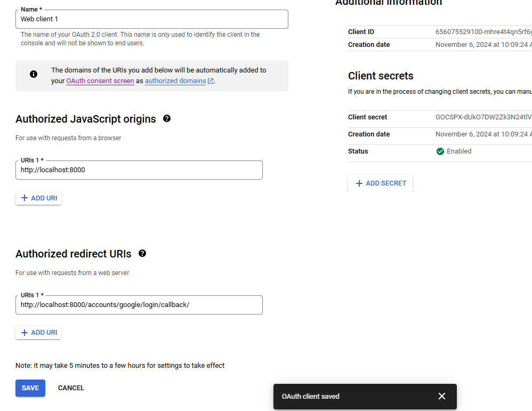Add a URI under Authorized JavaScript origins
The width and height of the screenshot is (532, 411).
click(x=38, y=198)
